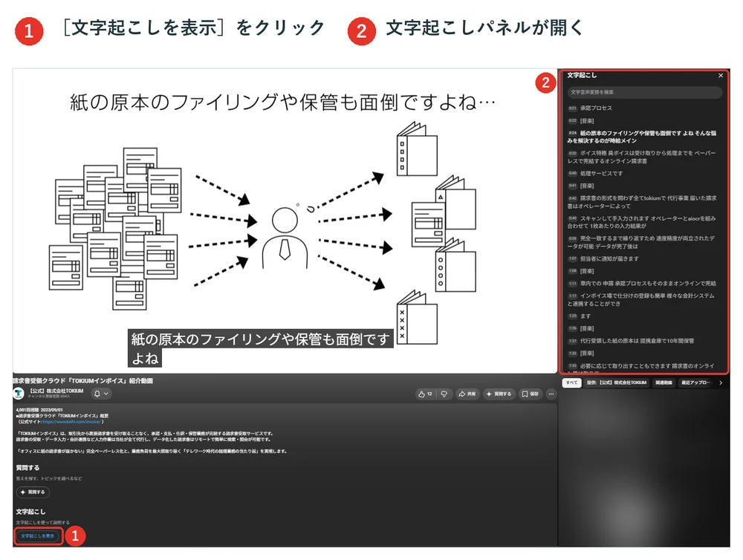Open the three-dots more actions menu
The height and width of the screenshot is (560, 743).
click(x=551, y=394)
